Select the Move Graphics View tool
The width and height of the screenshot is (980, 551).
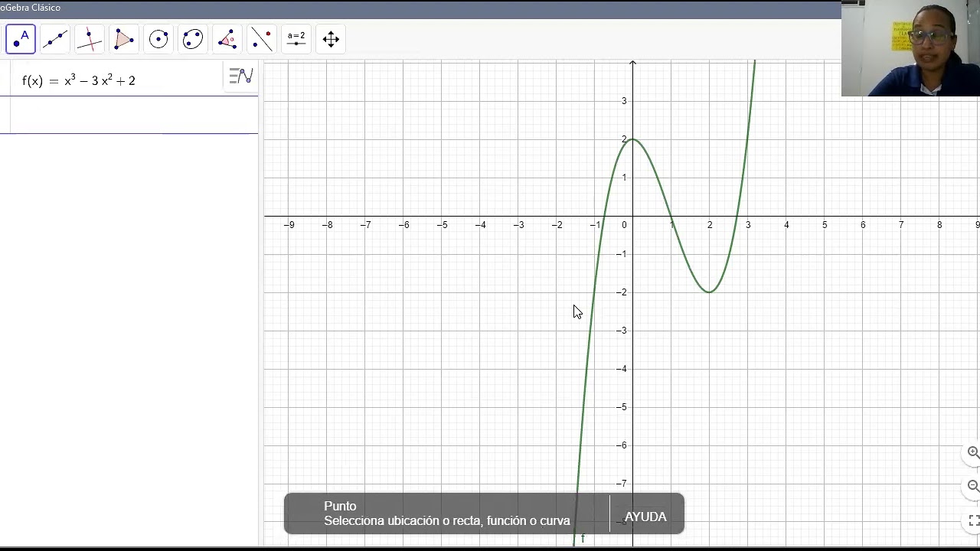point(331,39)
